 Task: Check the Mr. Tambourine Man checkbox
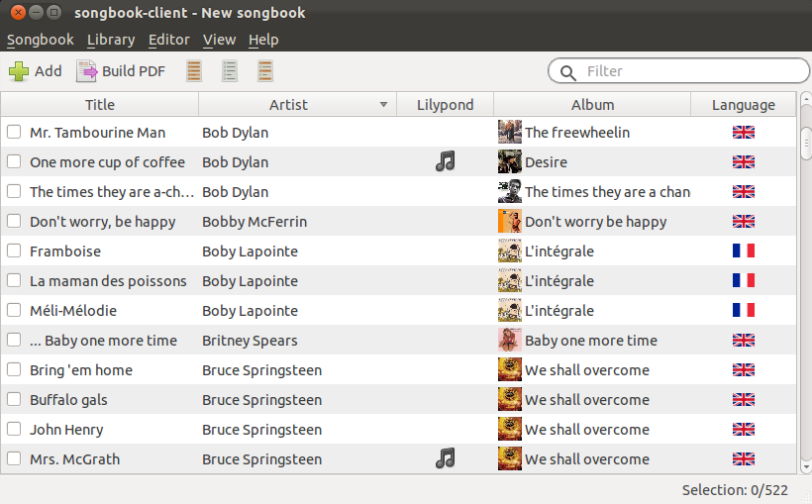pos(14,132)
